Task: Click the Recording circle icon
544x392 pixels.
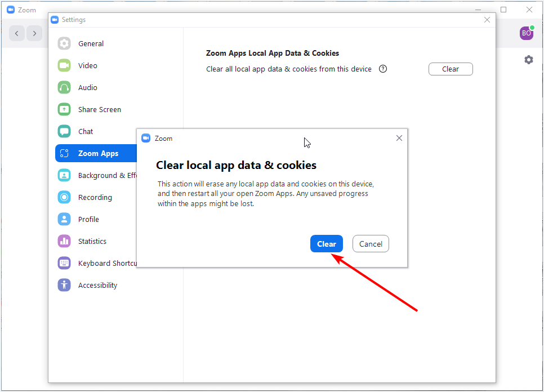Action: pos(64,197)
